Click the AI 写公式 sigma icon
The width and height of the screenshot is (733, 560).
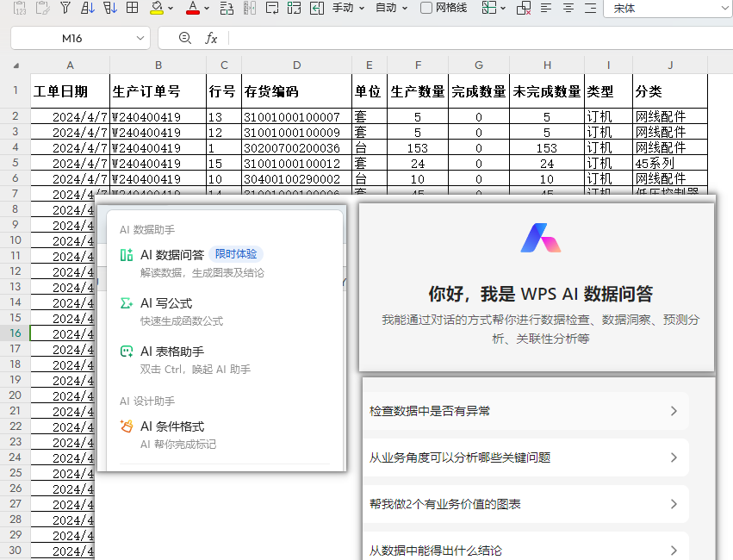(x=127, y=303)
